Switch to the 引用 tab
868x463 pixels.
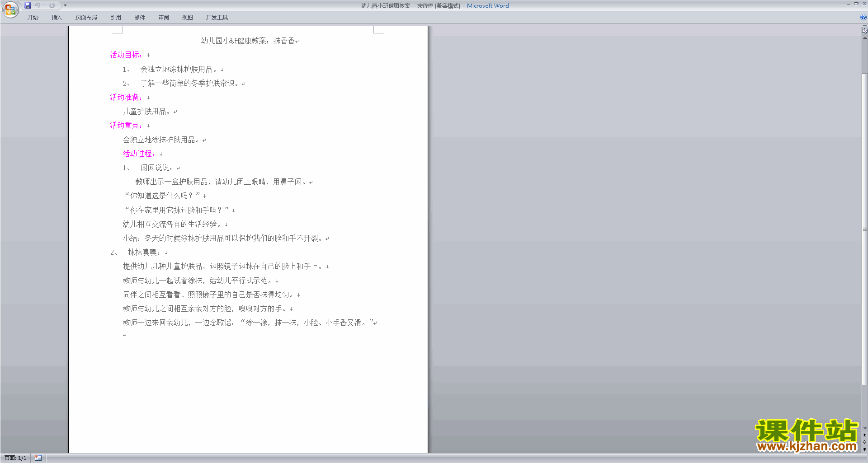pyautogui.click(x=115, y=18)
